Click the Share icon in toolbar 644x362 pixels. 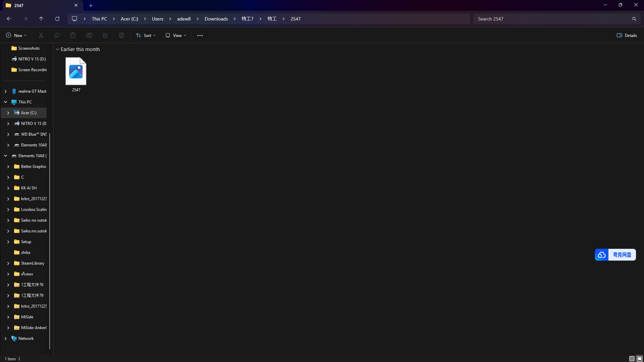[105, 35]
